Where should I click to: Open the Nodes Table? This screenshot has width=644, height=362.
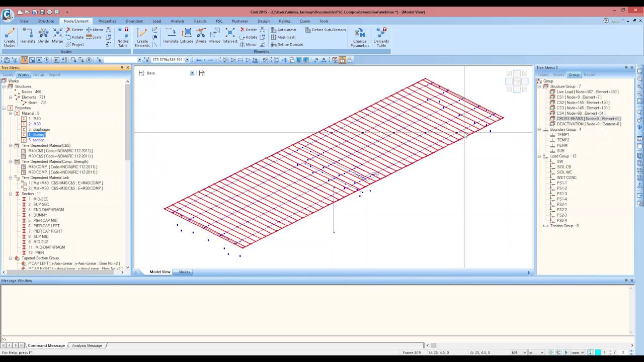coord(123,37)
